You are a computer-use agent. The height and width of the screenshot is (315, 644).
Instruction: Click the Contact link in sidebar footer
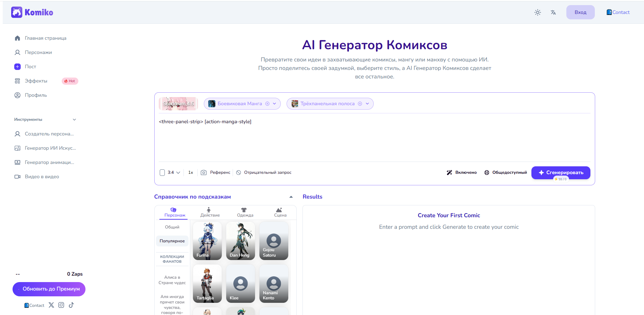pyautogui.click(x=34, y=305)
